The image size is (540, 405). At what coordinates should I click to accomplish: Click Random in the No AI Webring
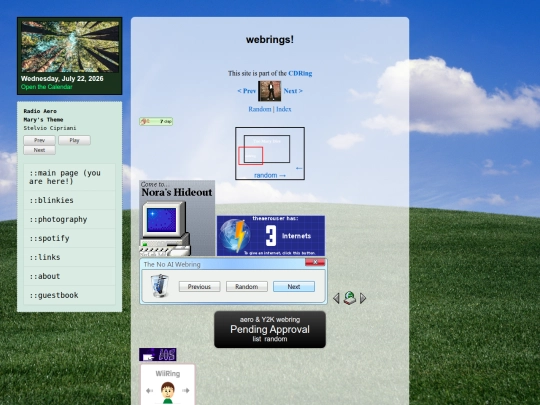pyautogui.click(x=247, y=287)
